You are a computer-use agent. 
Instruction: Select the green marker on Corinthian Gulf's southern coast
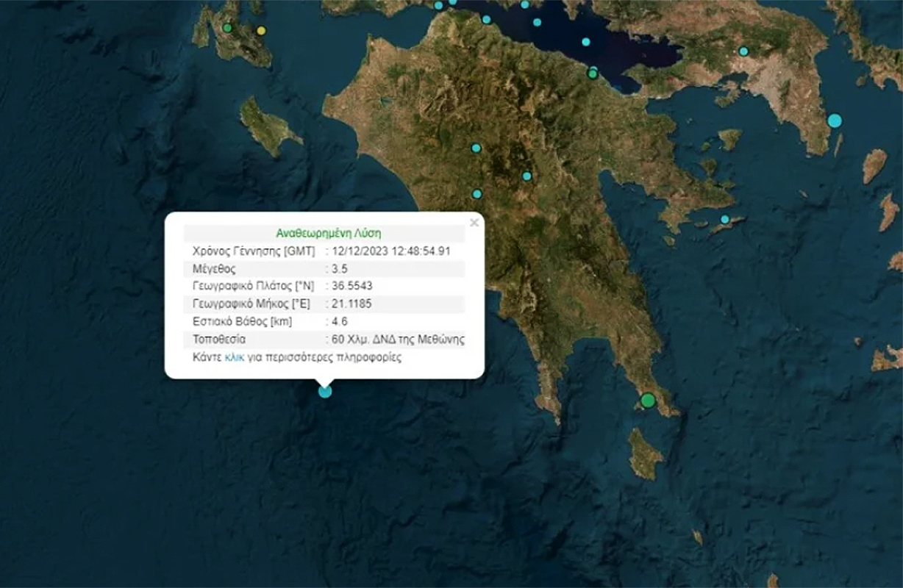pos(593,73)
